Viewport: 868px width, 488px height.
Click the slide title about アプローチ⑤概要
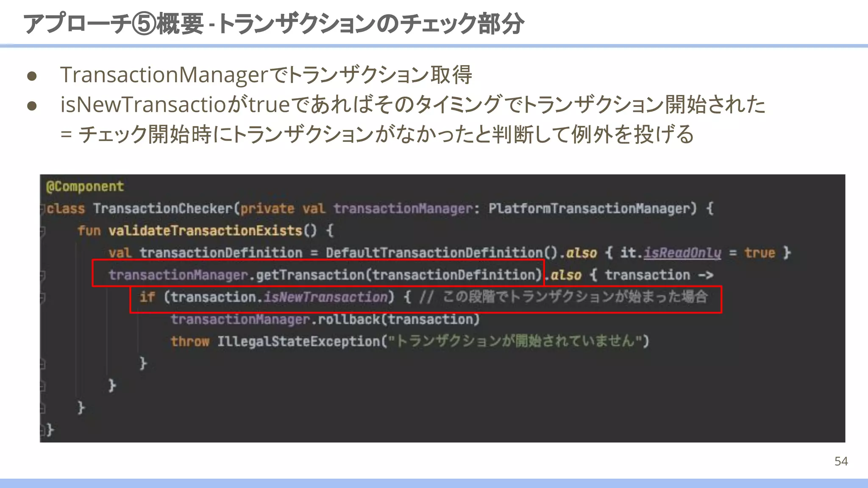pyautogui.click(x=274, y=23)
